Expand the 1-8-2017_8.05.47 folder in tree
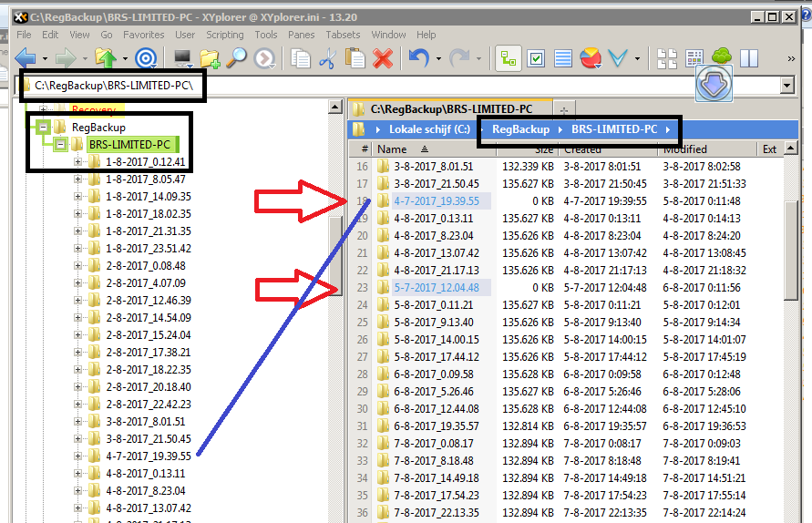This screenshot has height=523, width=812. [78, 179]
